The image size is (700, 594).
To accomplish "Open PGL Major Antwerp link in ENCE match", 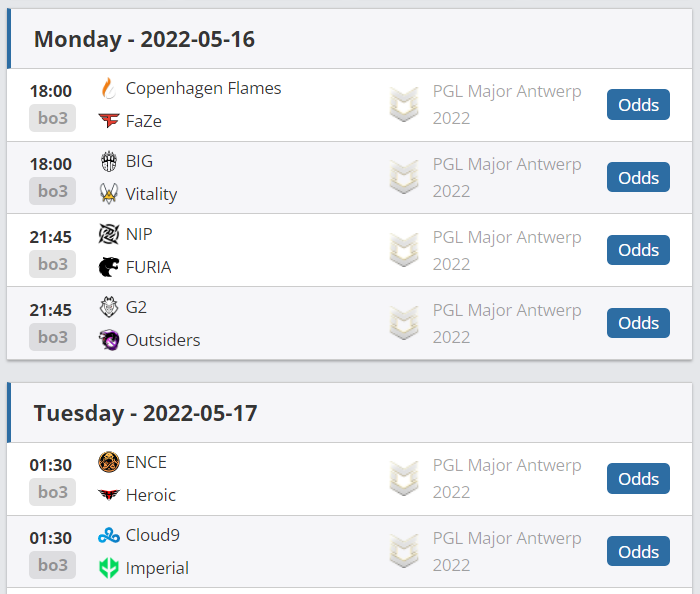I will [x=506, y=478].
